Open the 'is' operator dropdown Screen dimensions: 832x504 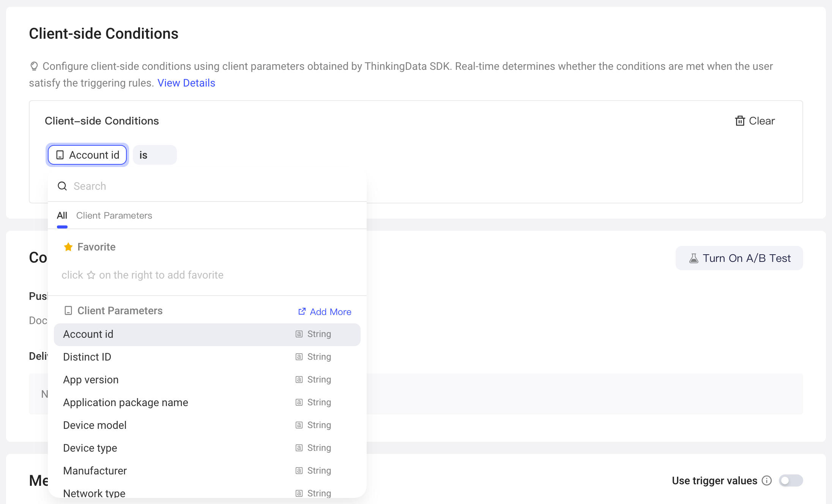point(155,155)
